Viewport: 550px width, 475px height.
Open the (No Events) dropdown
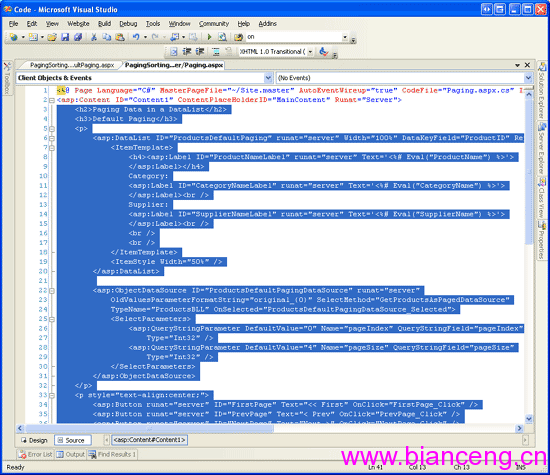[528, 78]
